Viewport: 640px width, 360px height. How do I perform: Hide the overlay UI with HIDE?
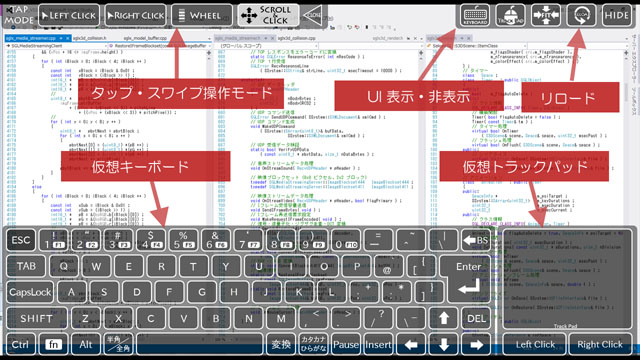click(x=617, y=15)
